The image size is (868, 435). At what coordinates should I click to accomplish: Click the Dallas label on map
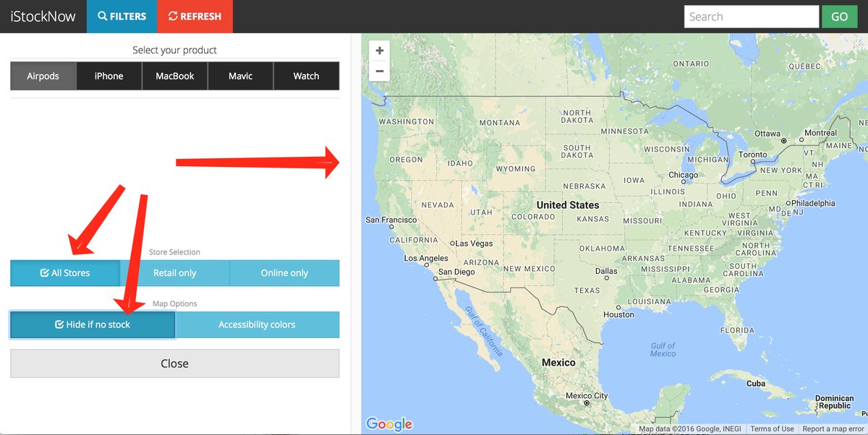606,272
